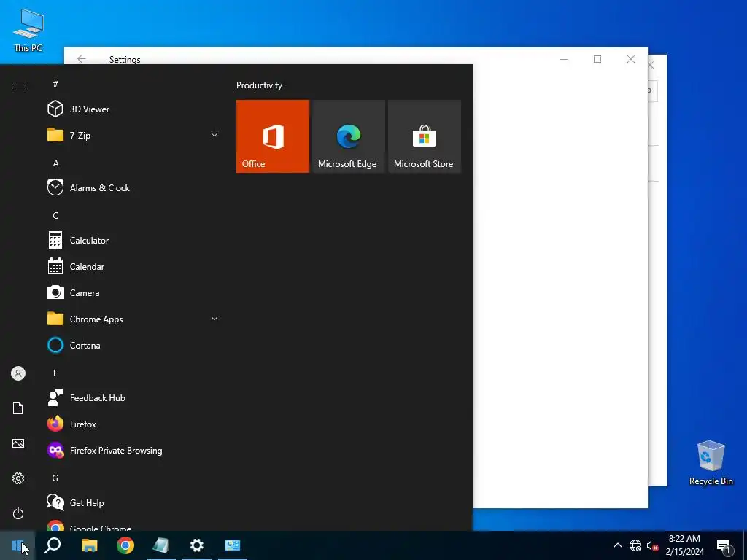The image size is (747, 560).
Task: Open File Explorer from the taskbar
Action: tap(90, 545)
